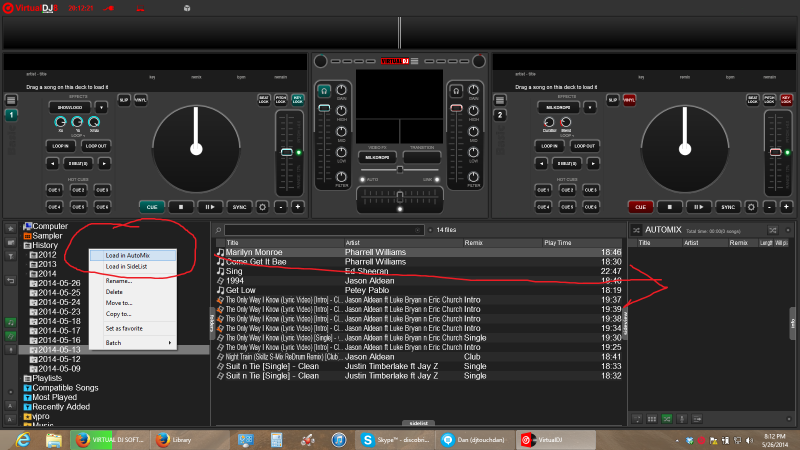Toggle Pitch Lock on deck 1

click(281, 100)
